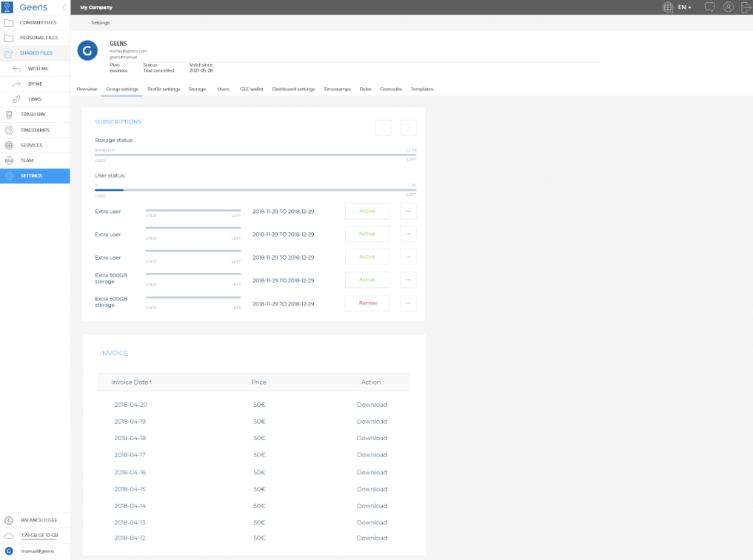This screenshot has width=753, height=560.
Task: Click Price column header
Action: pyautogui.click(x=259, y=382)
